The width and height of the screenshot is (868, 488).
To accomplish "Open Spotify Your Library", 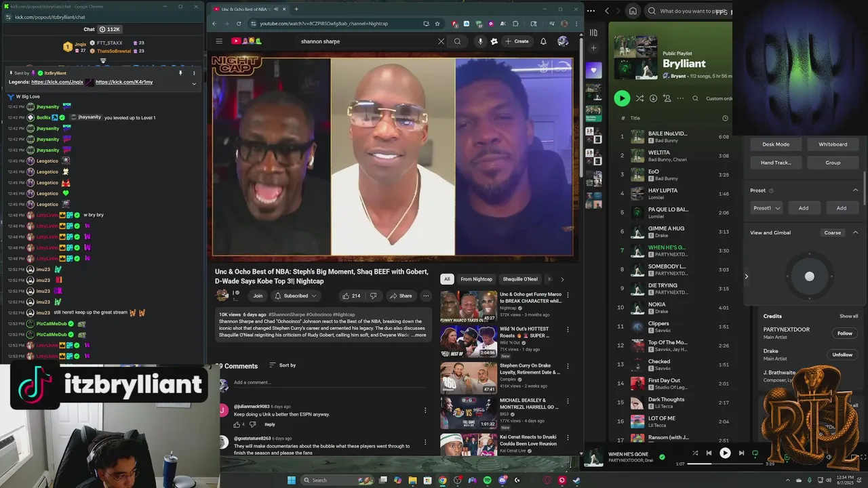I will [x=593, y=33].
